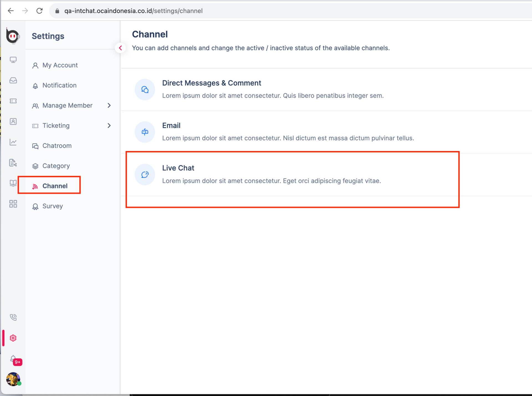Viewport: 532px width, 396px height.
Task: Click the user avatar thumbnail
Action: [13, 379]
